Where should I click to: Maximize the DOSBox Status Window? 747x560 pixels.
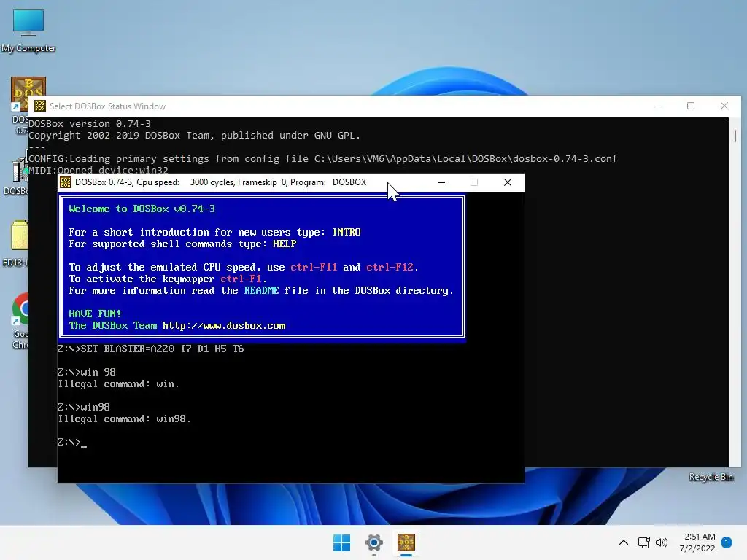click(x=691, y=106)
